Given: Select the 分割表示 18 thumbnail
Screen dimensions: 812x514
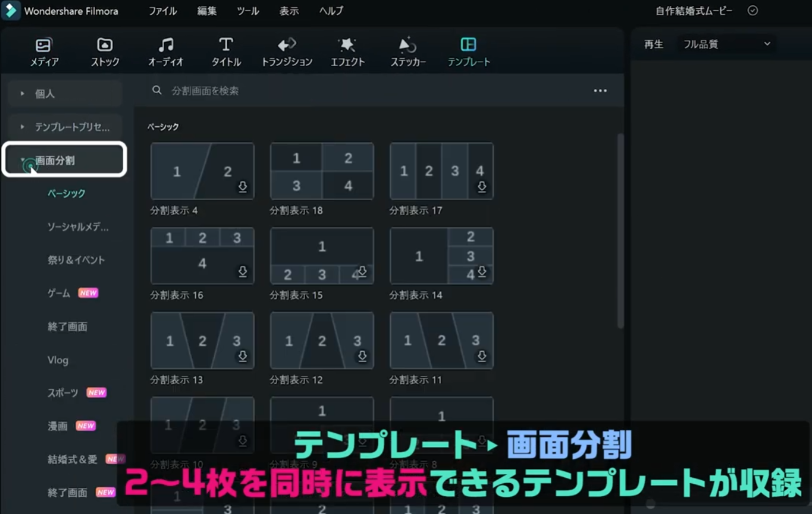Looking at the screenshot, I should pos(322,171).
